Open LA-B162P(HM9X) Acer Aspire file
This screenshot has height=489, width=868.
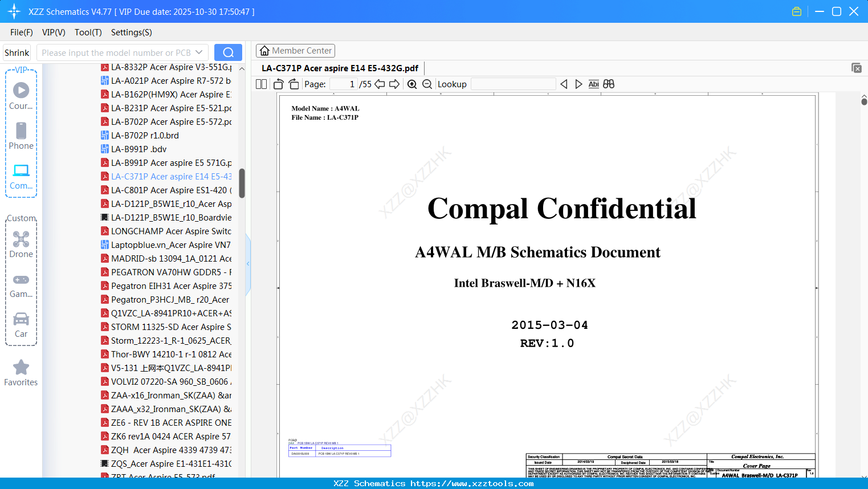coord(166,95)
